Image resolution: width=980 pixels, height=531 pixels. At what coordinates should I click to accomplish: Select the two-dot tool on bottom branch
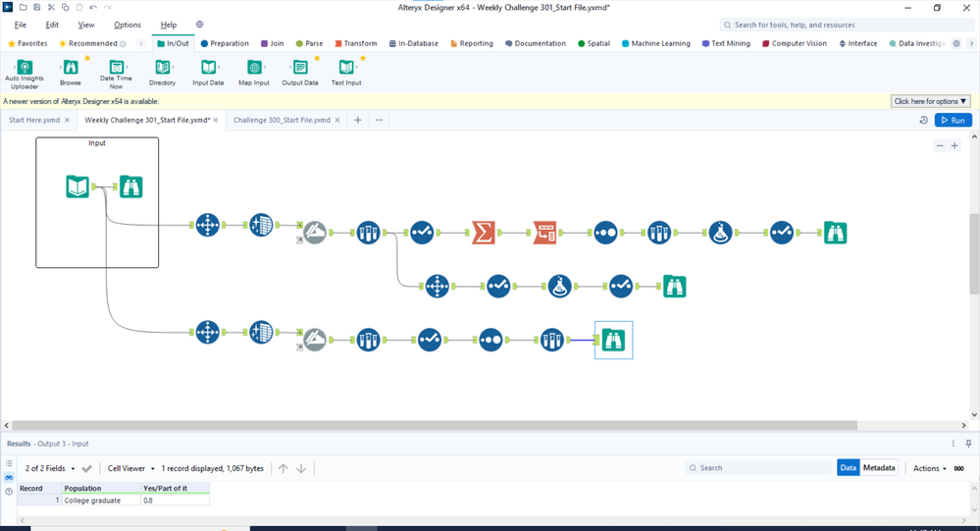(x=490, y=341)
